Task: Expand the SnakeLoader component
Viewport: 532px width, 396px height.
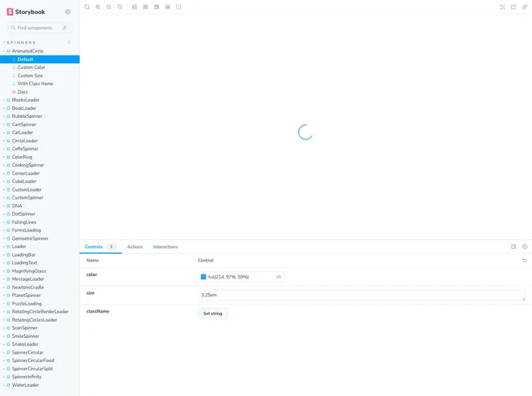Action: (x=25, y=344)
